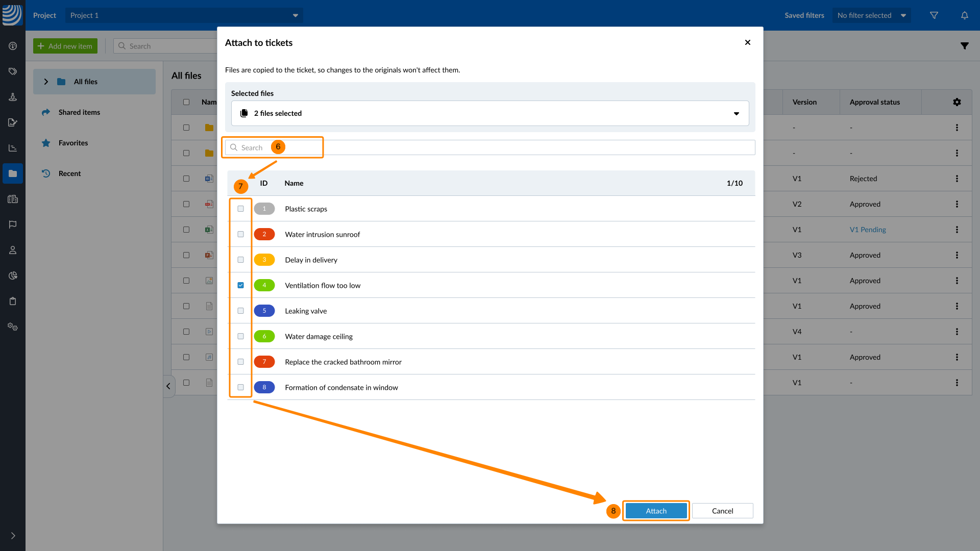Open Shared items in sidebar
This screenshot has width=980, height=551.
tap(79, 112)
